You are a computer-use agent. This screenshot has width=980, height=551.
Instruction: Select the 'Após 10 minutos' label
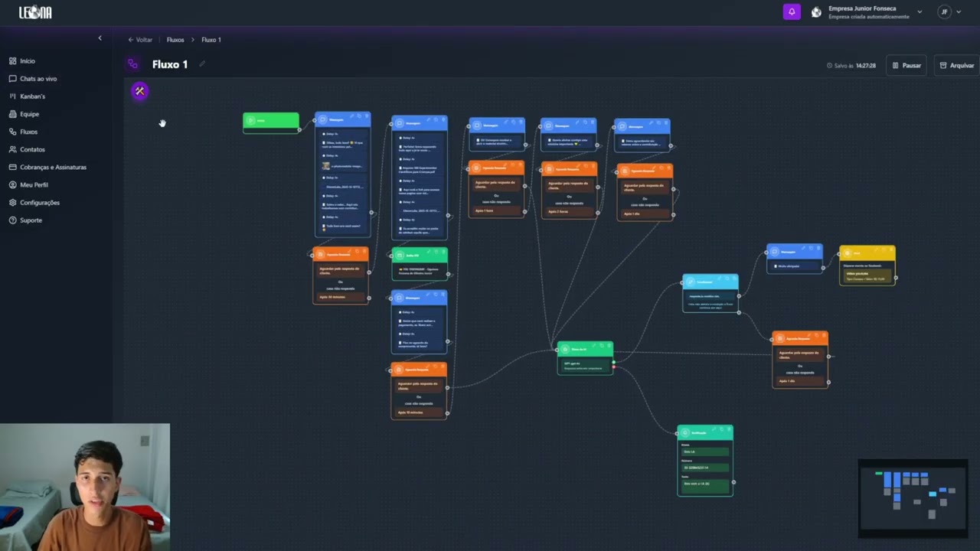pos(410,412)
